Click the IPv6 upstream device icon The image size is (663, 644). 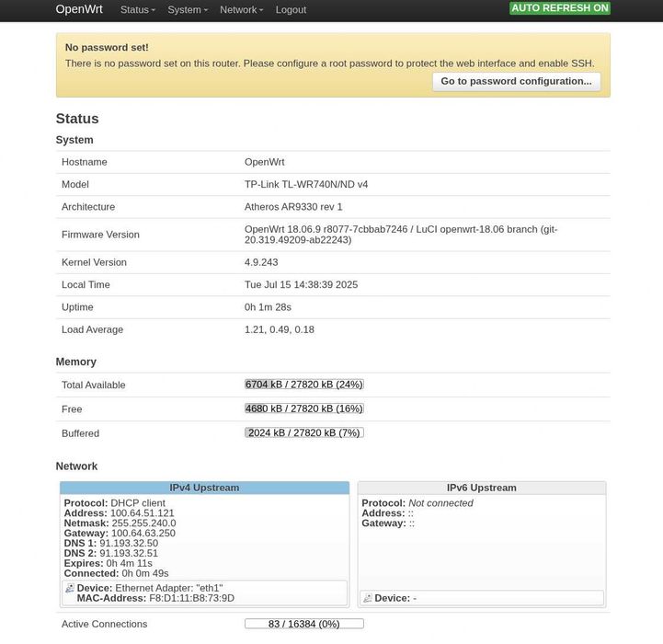pos(368,598)
